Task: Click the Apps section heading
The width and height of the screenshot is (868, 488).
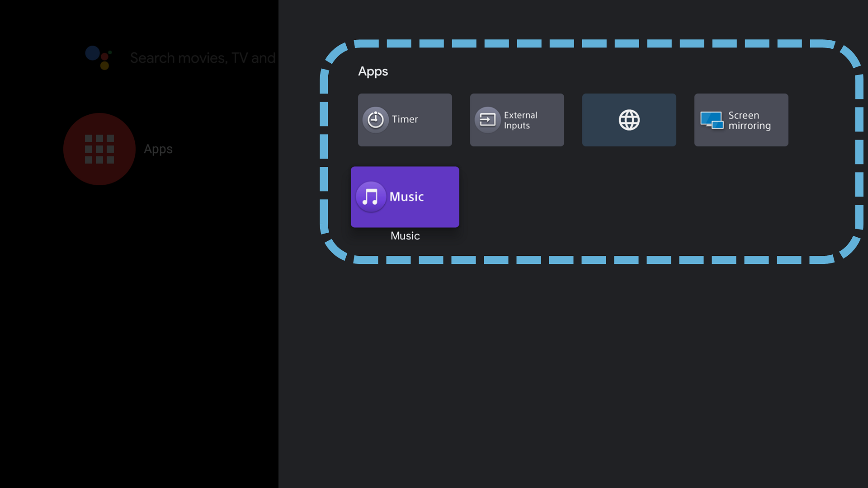Action: coord(373,71)
